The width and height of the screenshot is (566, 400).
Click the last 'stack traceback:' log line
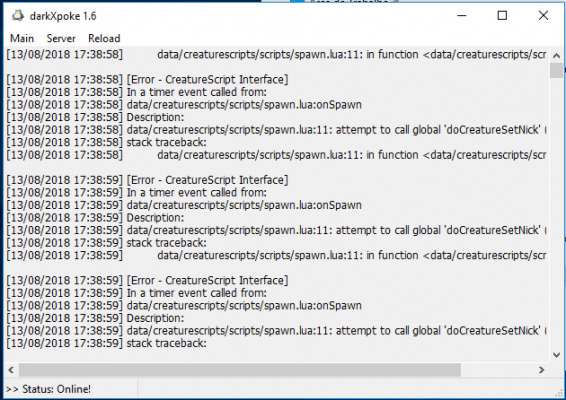pos(106,343)
